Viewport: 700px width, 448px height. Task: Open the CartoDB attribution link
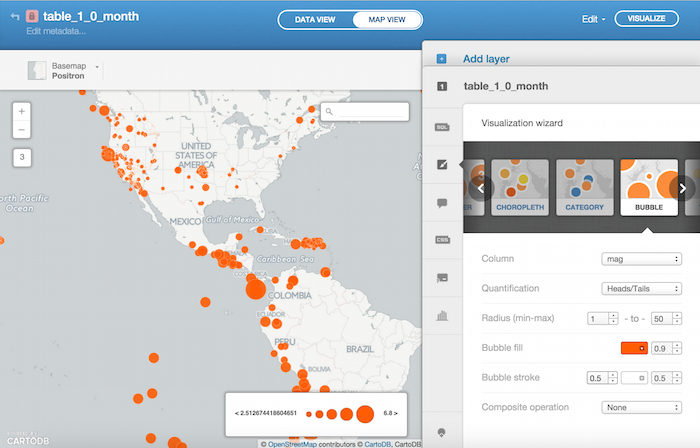point(378,444)
